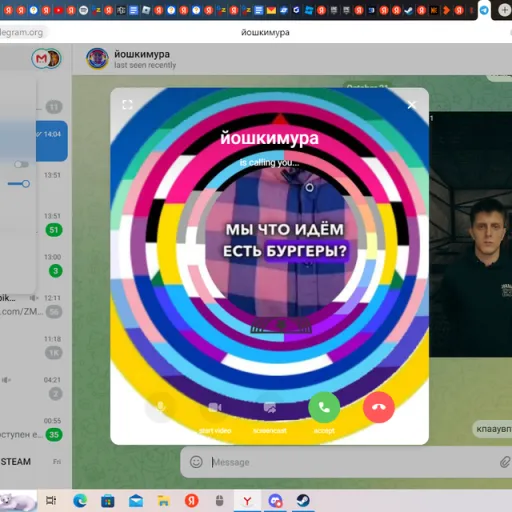The image size is (512, 512).
Task: Open Discord from the taskbar
Action: point(275,500)
